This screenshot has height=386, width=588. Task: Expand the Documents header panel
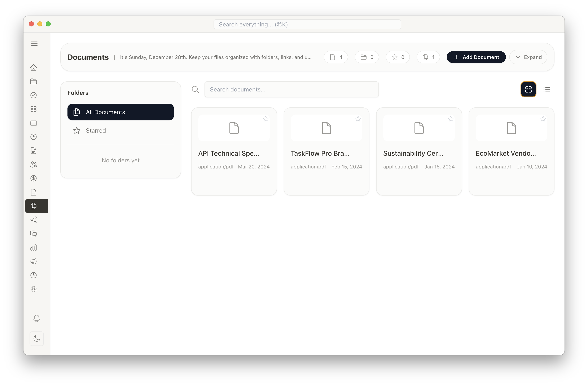point(528,57)
